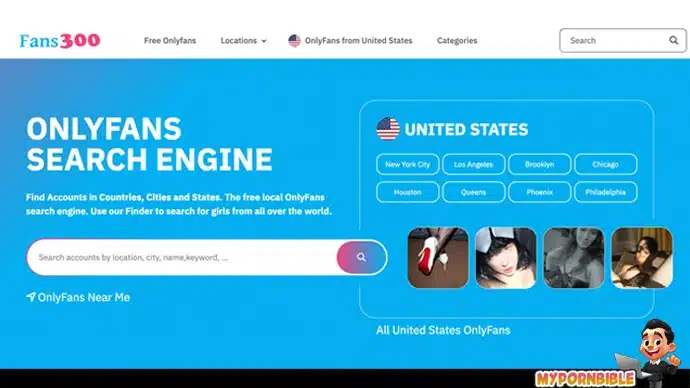Select the Houston button
Viewport: 690px width, 388px height.
coord(407,192)
